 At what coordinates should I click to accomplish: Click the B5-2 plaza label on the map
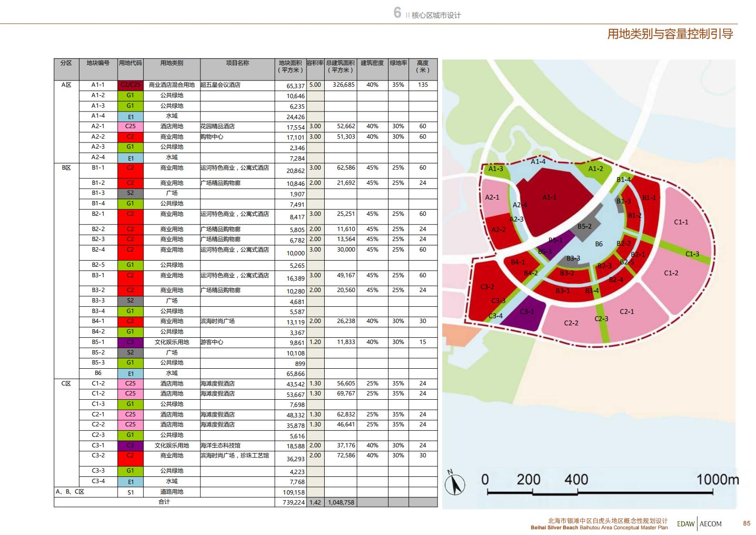[585, 226]
